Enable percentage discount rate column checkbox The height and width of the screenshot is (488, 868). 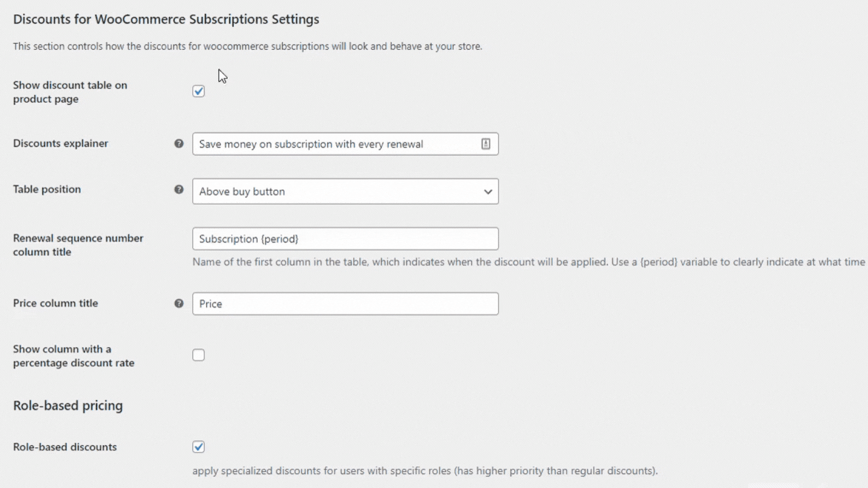198,355
